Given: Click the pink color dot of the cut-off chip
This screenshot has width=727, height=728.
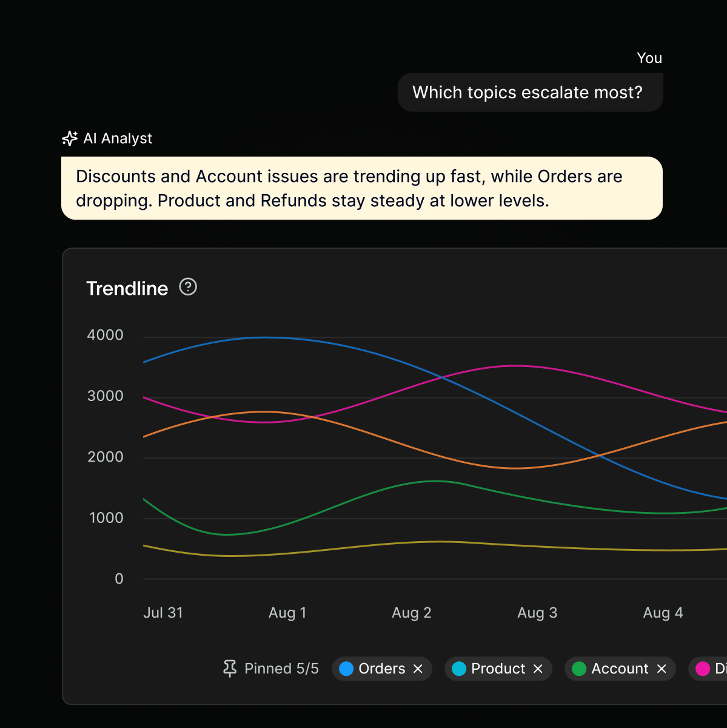Looking at the screenshot, I should coord(703,669).
